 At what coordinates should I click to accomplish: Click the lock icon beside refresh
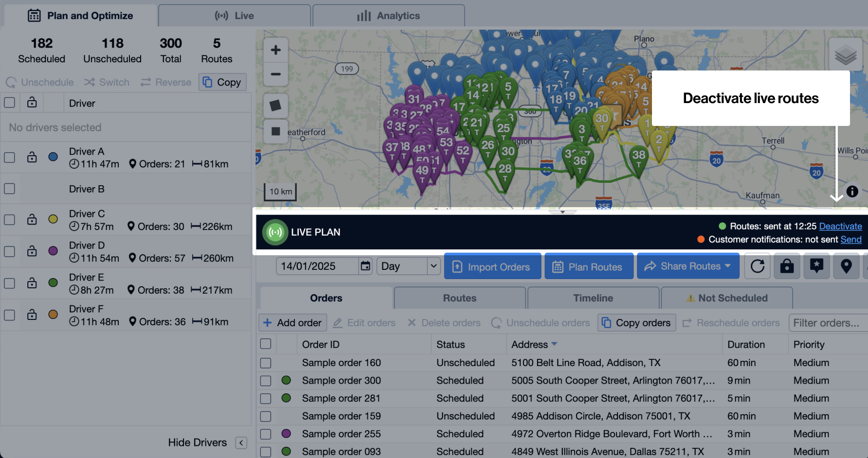point(787,266)
